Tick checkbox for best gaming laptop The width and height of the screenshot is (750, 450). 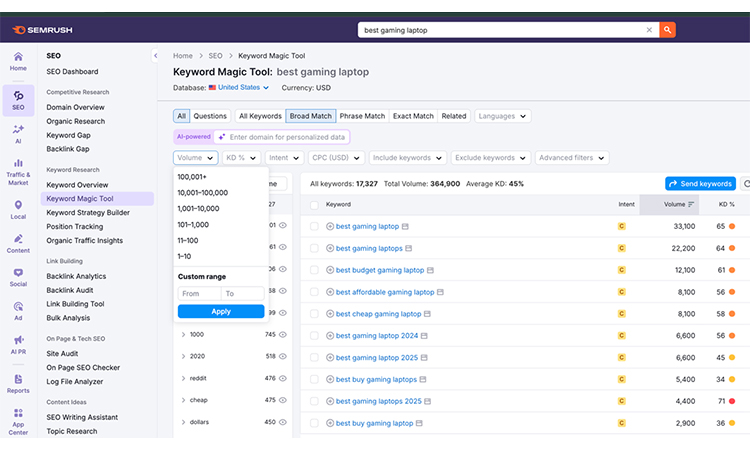click(314, 227)
